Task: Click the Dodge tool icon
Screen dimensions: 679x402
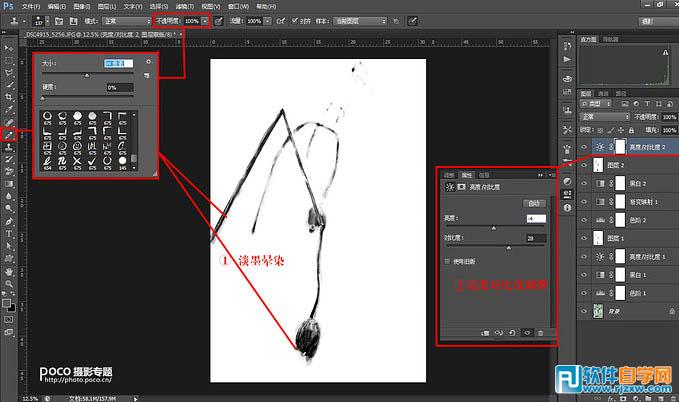Action: 9,209
